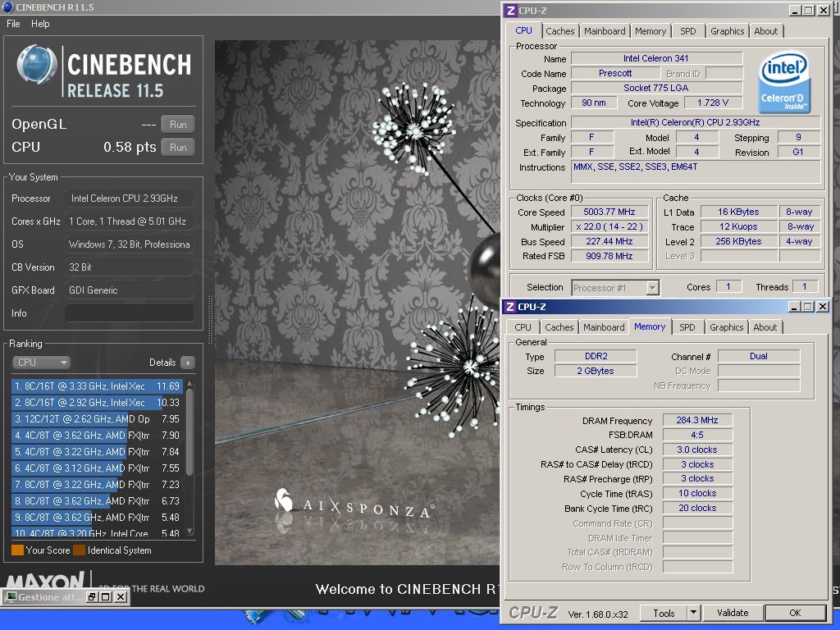Select ranking row 7 8C/8T @ 3.22 GHz
Screen dimensions: 840x630
(x=97, y=484)
